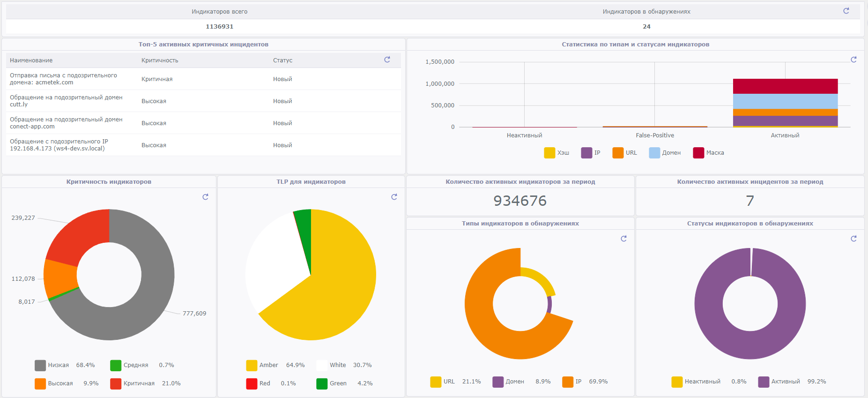868x398 pixels.
Task: Refresh the TLP for indicators pie chart
Action: tap(394, 197)
